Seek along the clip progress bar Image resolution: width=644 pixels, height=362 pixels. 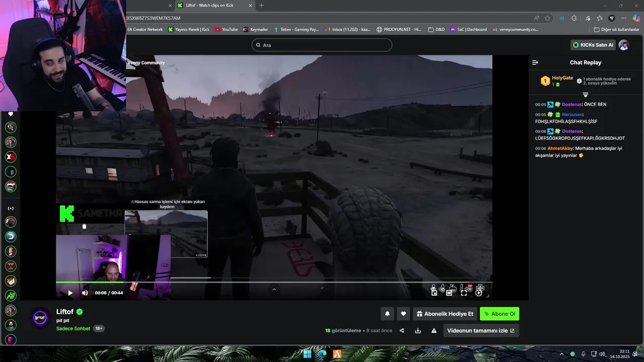[x=274, y=282]
